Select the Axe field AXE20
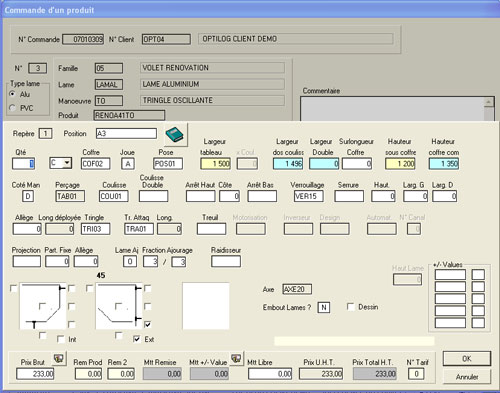Screen dimensions: 500x393 tap(297, 289)
